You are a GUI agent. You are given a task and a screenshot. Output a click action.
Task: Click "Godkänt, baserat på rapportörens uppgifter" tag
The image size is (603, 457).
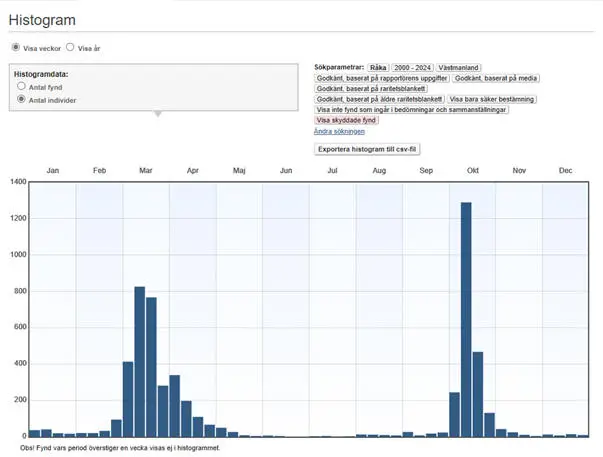(x=381, y=77)
